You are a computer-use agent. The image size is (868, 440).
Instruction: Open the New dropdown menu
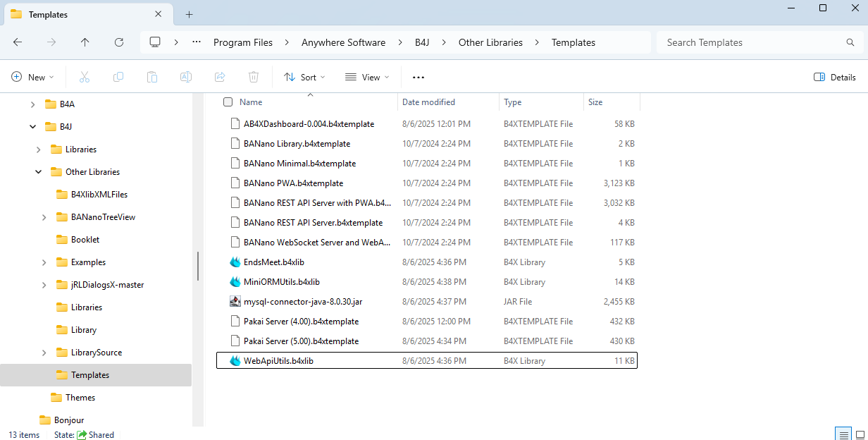(x=33, y=77)
